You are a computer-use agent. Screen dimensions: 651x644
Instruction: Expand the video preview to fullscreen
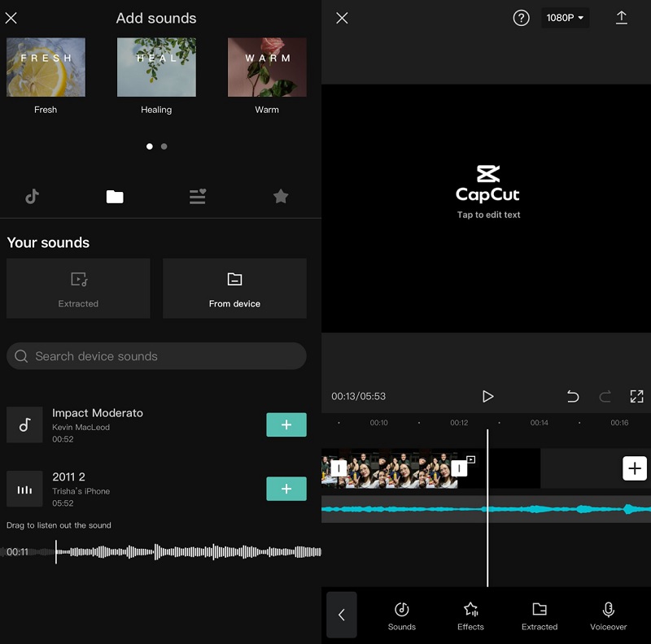(x=637, y=396)
